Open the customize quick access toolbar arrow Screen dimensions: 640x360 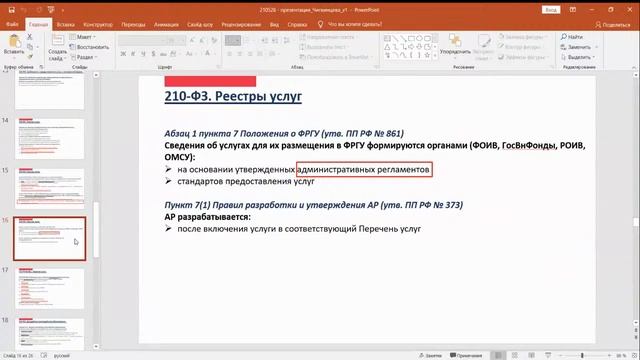(63, 10)
